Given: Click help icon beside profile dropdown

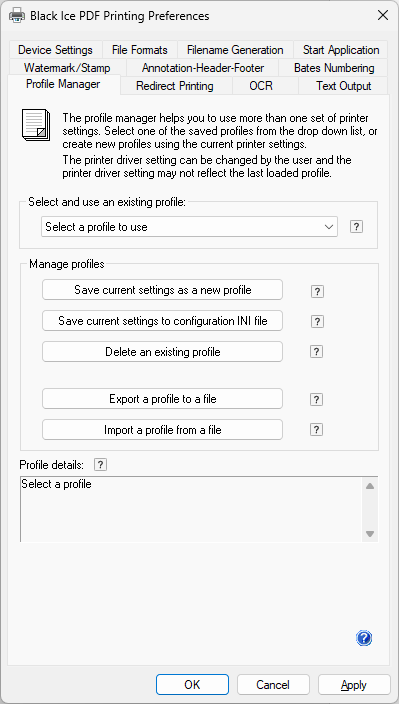Looking at the screenshot, I should coord(356,227).
